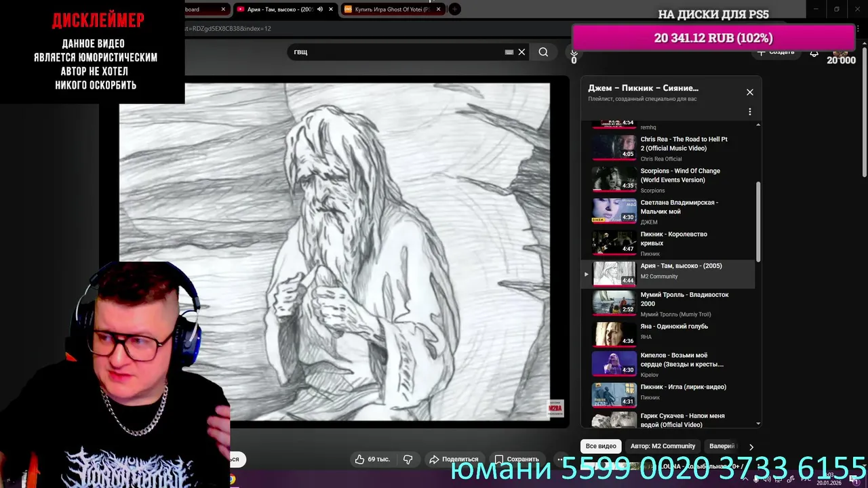
Task: Open the on-screen keyboard in search box
Action: tap(509, 52)
